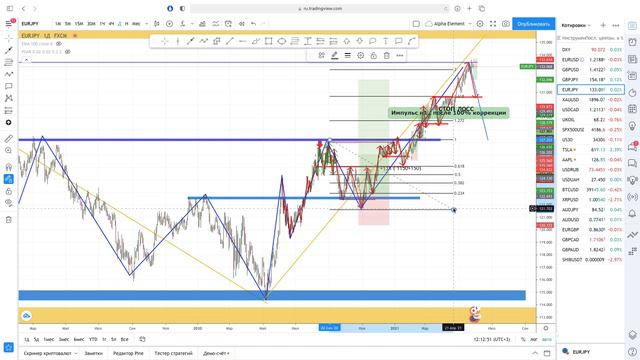This screenshot has height=360, width=640.
Task: Take a snapshot with camera icon
Action: pyautogui.click(x=506, y=24)
